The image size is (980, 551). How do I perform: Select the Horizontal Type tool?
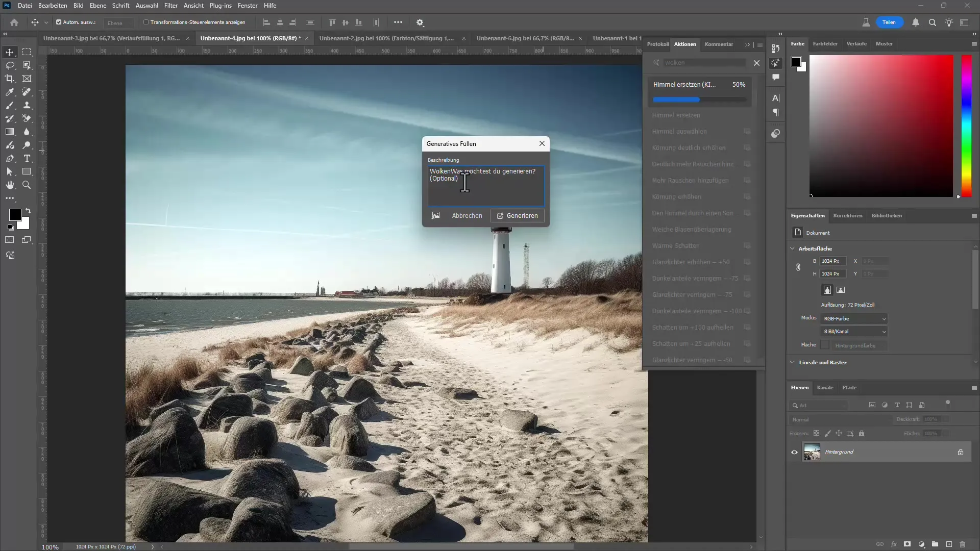tap(27, 159)
